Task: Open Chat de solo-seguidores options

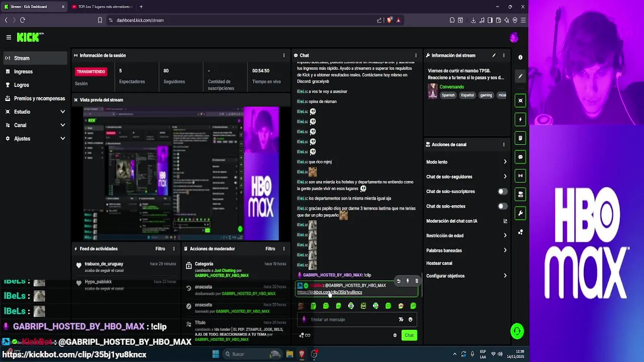Action: pyautogui.click(x=466, y=177)
